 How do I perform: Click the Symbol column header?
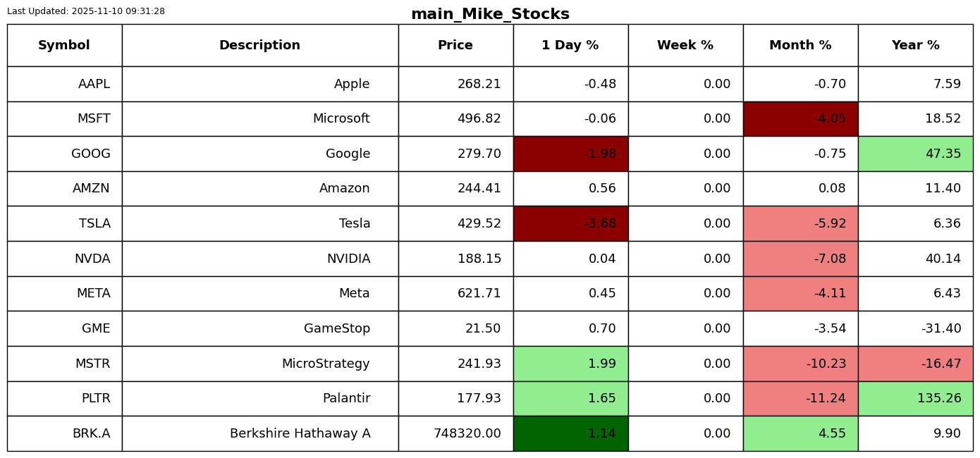pos(64,45)
